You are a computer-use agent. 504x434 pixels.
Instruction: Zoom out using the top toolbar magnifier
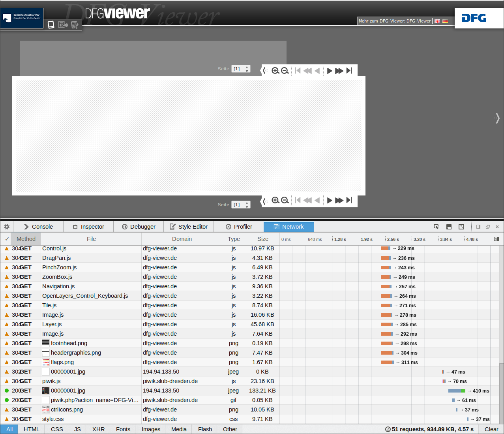pos(285,71)
